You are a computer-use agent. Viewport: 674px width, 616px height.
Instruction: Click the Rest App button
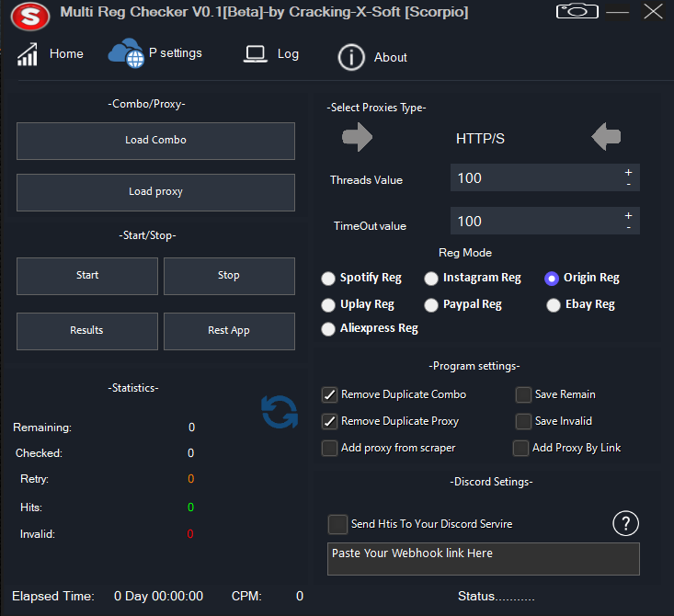point(229,331)
